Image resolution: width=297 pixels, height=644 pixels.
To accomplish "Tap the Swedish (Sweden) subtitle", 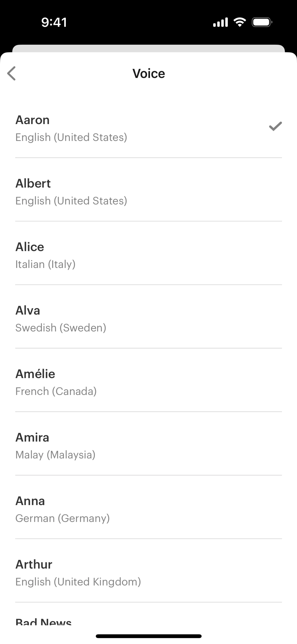I will [x=61, y=328].
